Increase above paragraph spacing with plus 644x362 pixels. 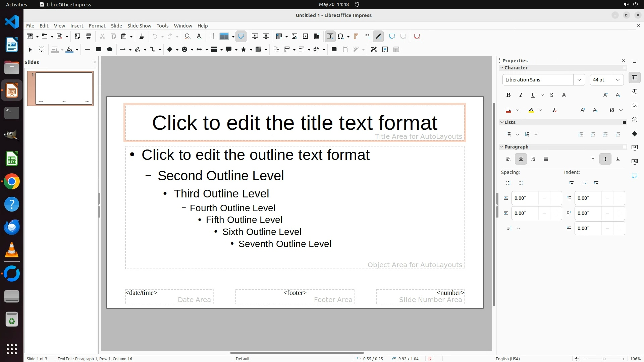point(556,198)
